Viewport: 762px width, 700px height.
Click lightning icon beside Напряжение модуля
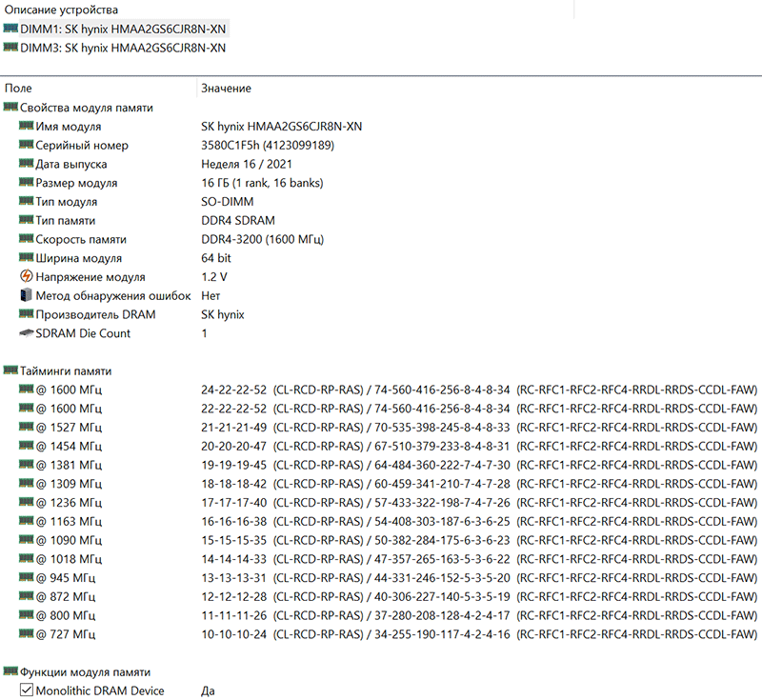pyautogui.click(x=27, y=276)
